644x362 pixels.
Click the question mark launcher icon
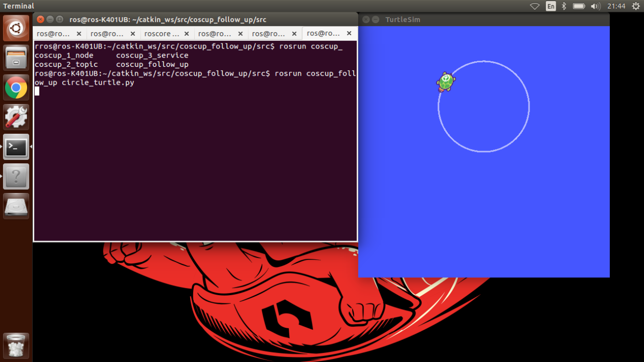click(x=16, y=176)
